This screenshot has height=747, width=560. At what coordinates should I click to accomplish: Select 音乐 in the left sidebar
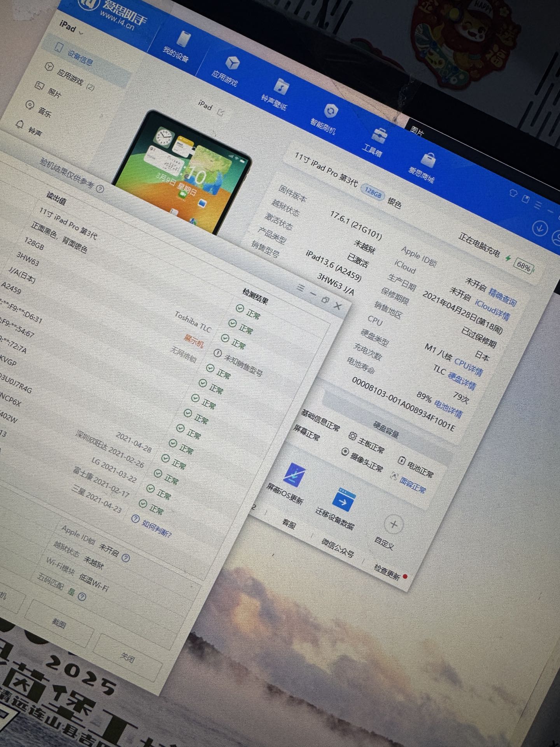click(x=39, y=110)
